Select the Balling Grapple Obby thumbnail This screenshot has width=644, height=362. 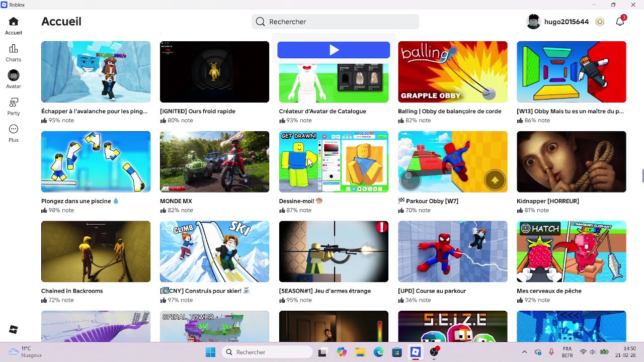pyautogui.click(x=453, y=72)
